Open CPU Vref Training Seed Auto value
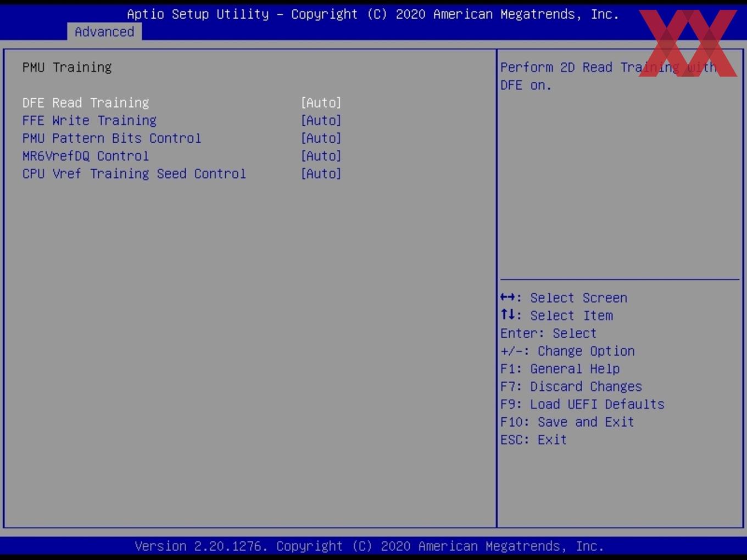Image resolution: width=747 pixels, height=560 pixels. point(321,173)
